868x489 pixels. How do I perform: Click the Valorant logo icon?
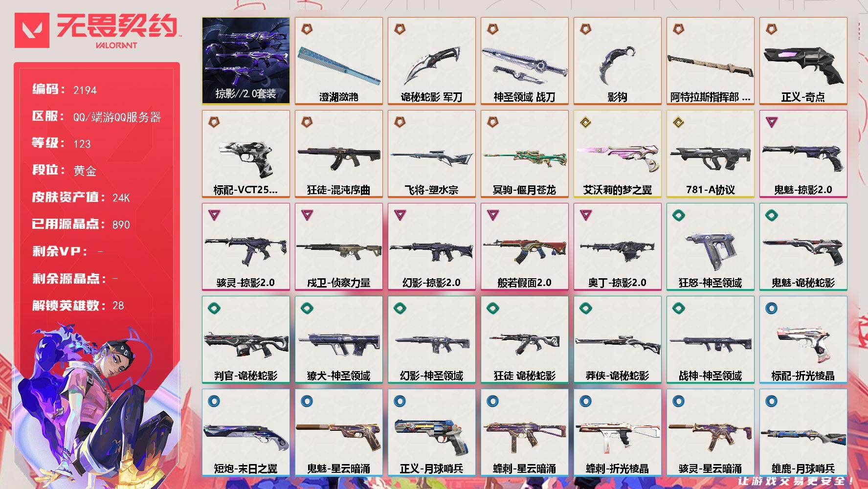(x=32, y=30)
